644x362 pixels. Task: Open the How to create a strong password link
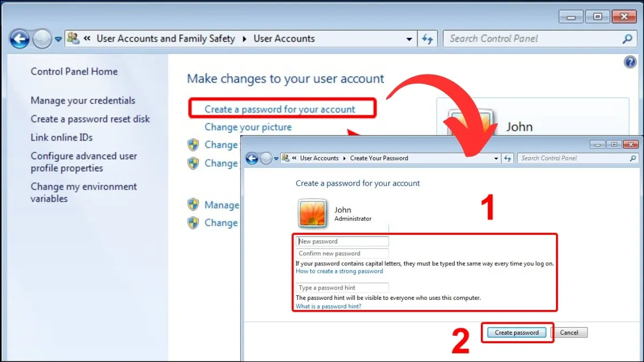[x=339, y=271]
